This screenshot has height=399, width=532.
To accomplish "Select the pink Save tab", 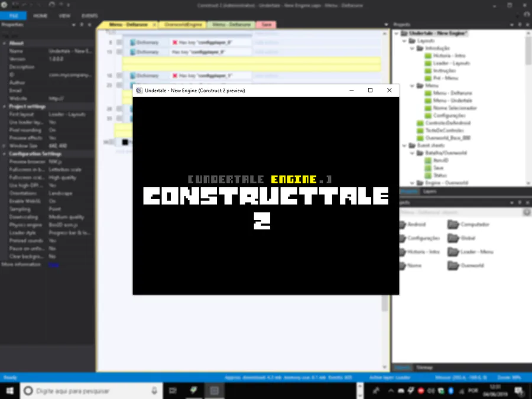I will point(267,24).
